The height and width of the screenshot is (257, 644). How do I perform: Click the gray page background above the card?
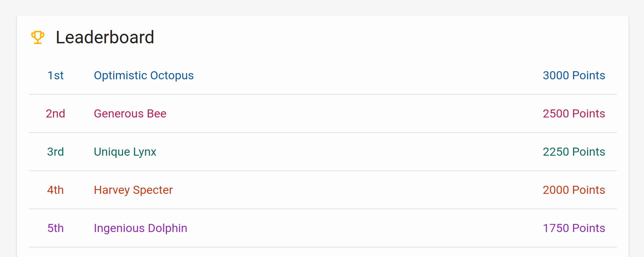click(x=322, y=7)
